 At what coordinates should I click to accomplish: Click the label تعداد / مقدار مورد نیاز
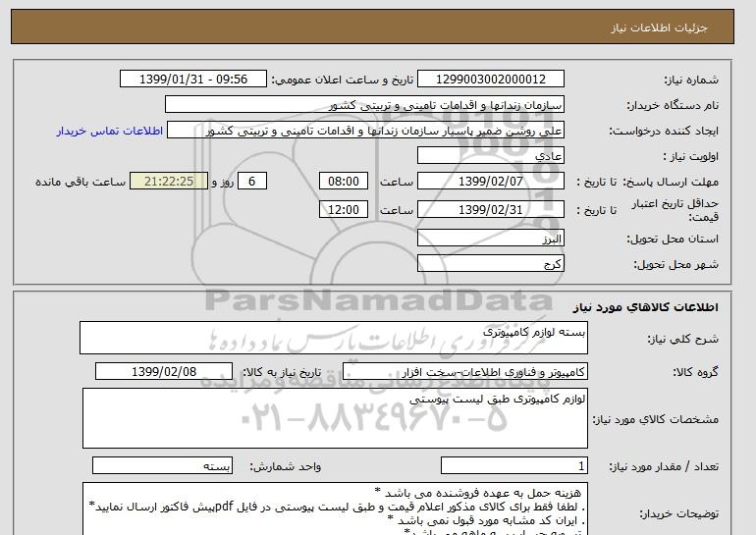664,466
